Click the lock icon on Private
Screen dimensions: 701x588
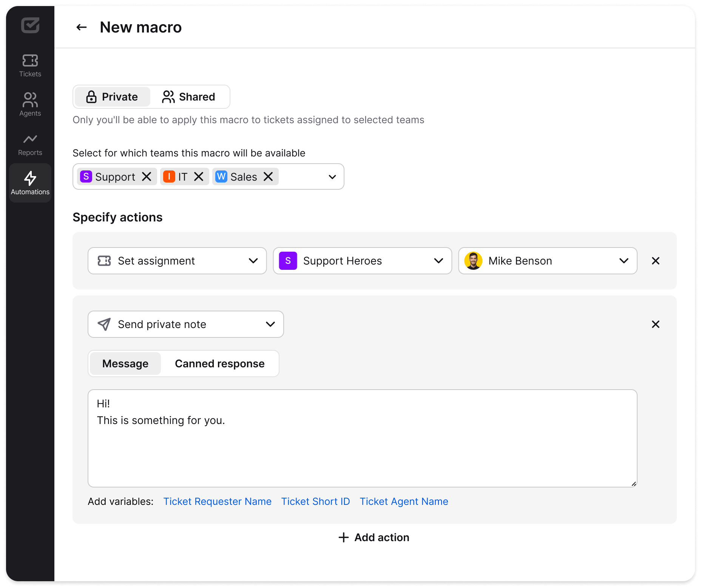91,97
